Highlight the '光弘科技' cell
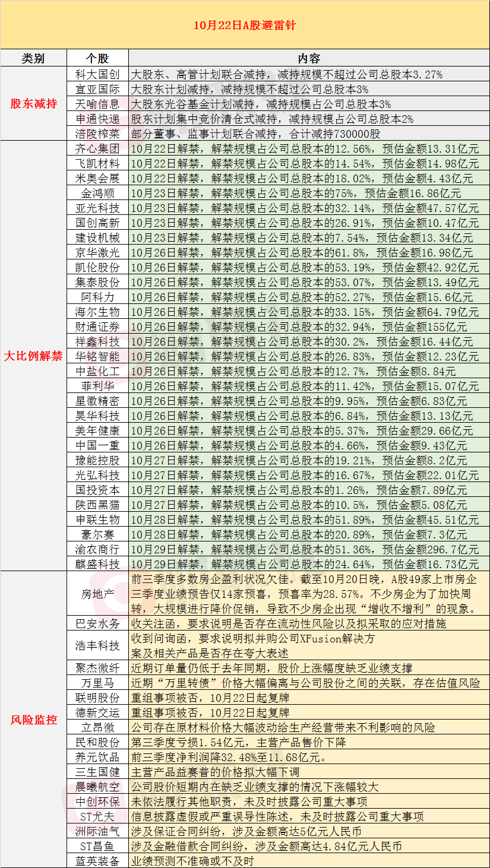The height and width of the screenshot is (868, 490). [97, 475]
